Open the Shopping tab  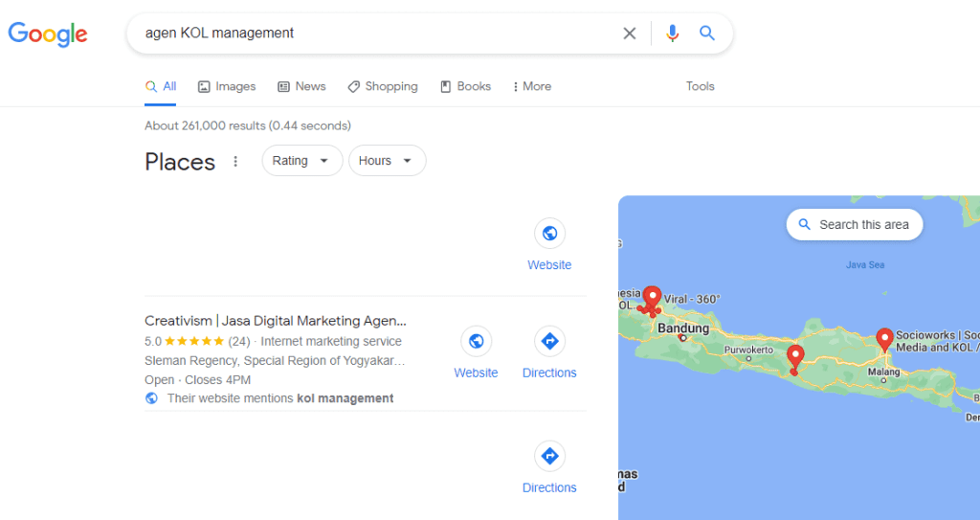point(383,86)
